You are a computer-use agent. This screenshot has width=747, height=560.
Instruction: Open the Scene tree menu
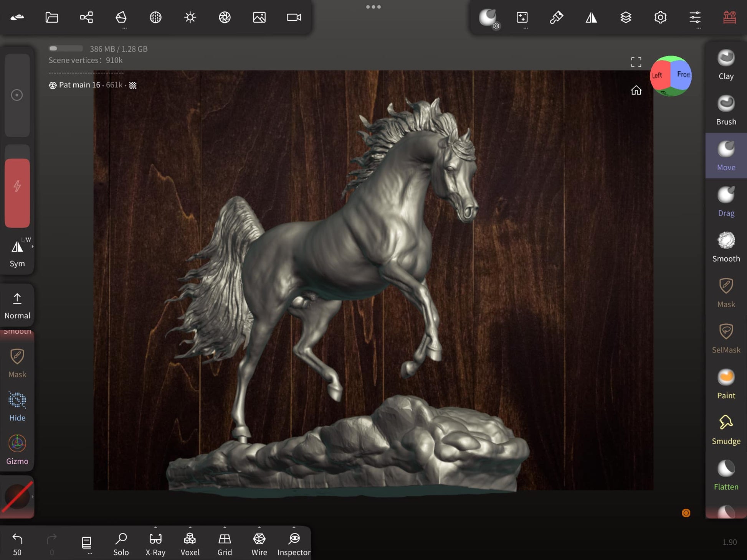86,17
